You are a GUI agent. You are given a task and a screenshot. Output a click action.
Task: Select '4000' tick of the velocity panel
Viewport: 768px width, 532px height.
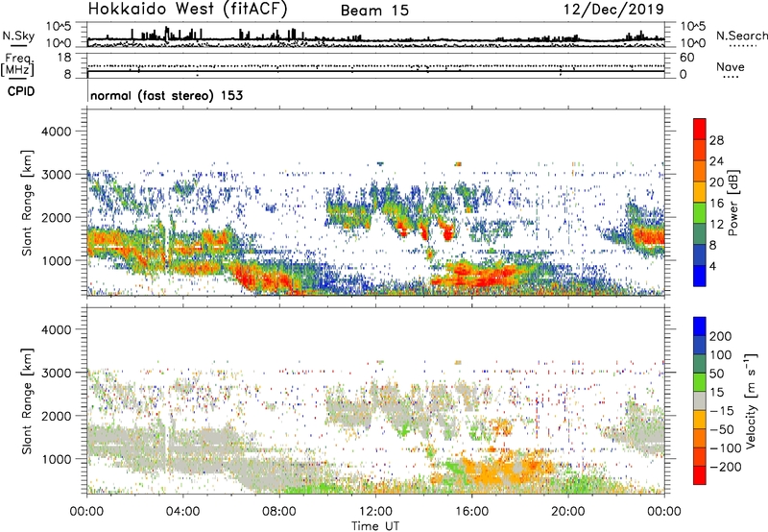click(56, 329)
